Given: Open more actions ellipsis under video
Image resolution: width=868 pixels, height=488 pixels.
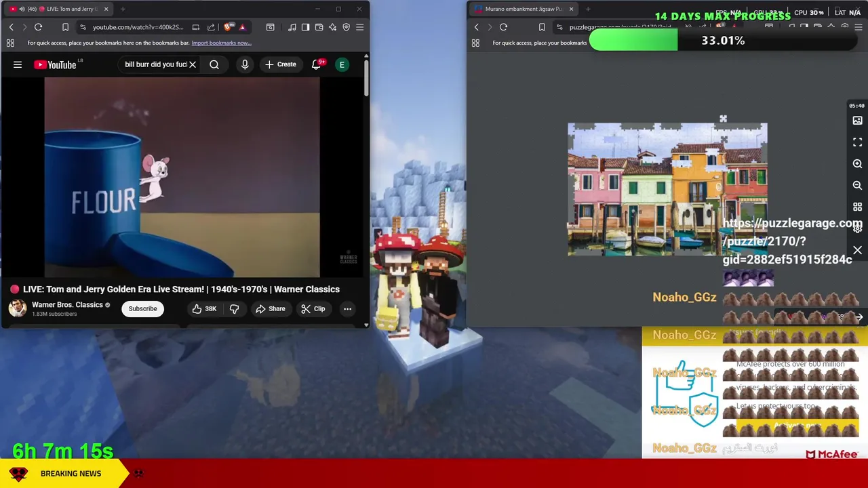Looking at the screenshot, I should pos(347,308).
